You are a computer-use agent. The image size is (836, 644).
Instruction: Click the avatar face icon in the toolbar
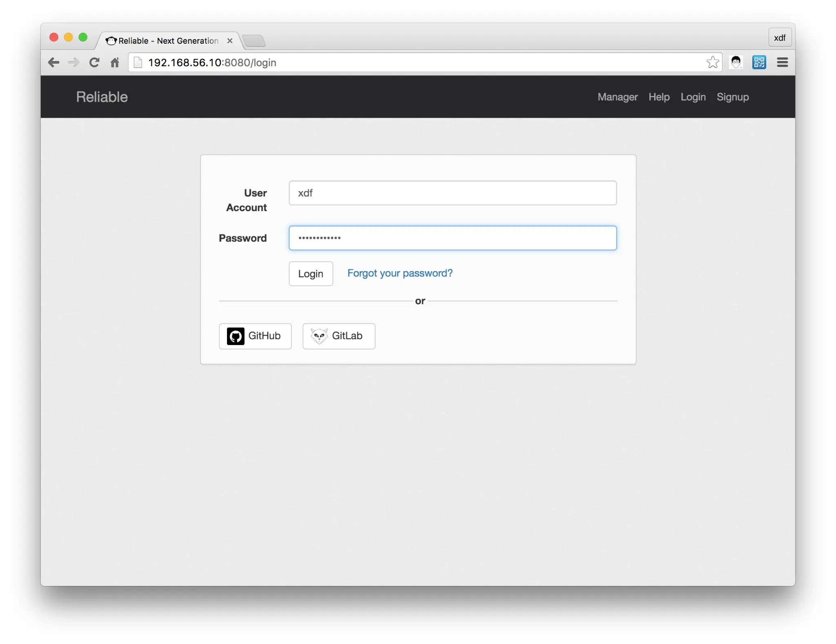point(736,62)
